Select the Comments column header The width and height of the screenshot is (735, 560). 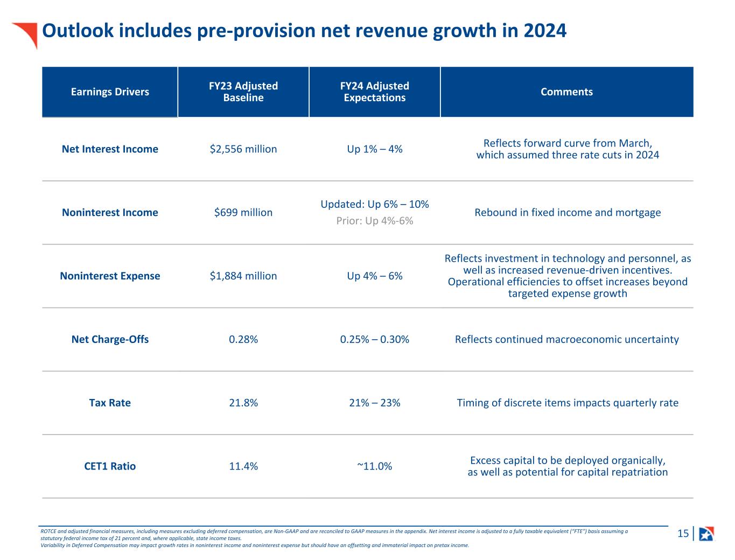point(566,92)
